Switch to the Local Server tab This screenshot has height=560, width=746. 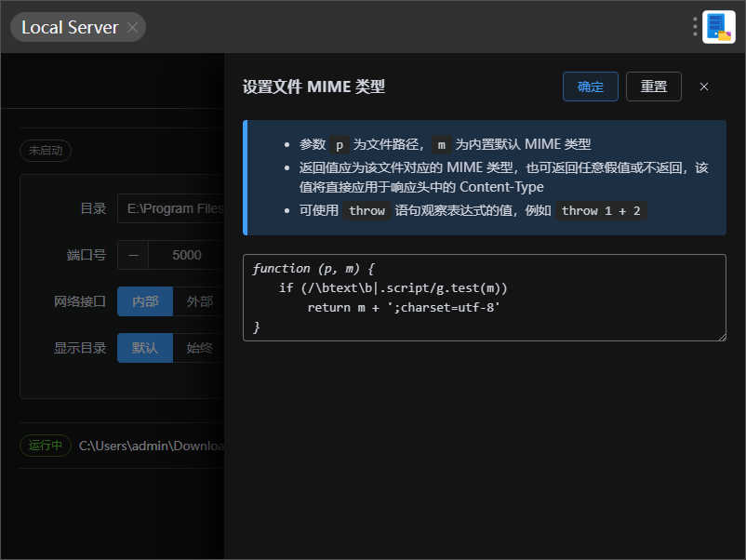pos(70,28)
